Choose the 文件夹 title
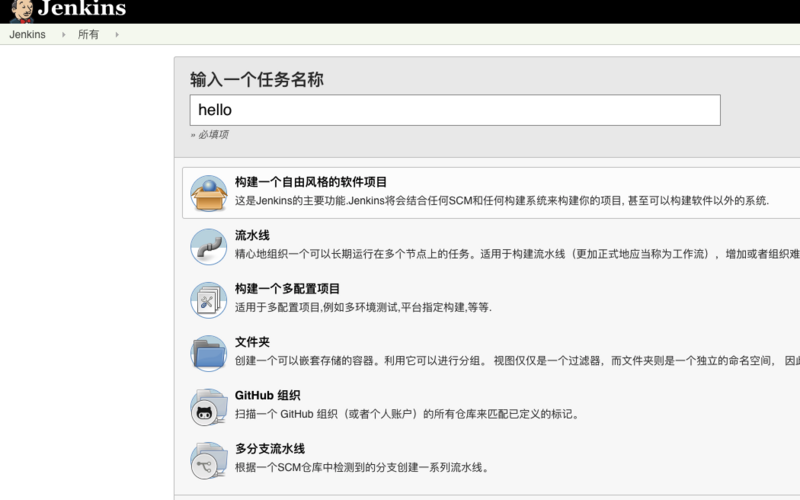Image resolution: width=800 pixels, height=500 pixels. click(252, 342)
